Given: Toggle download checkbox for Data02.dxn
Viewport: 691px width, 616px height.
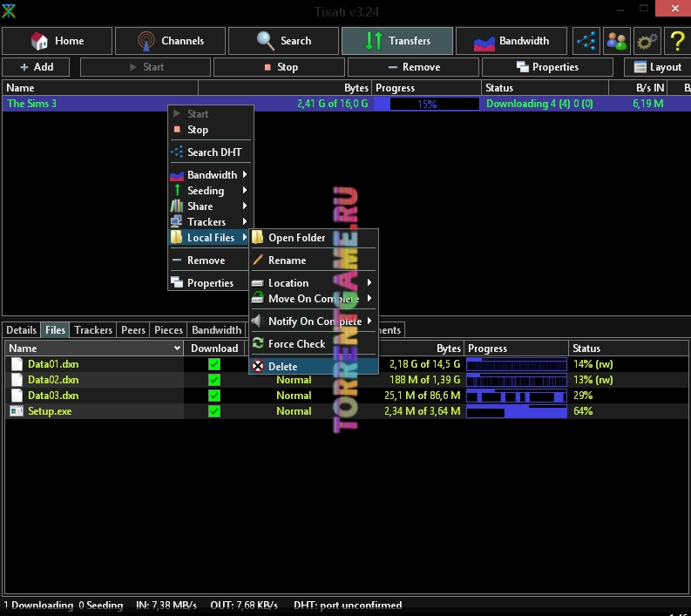Looking at the screenshot, I should tap(214, 380).
